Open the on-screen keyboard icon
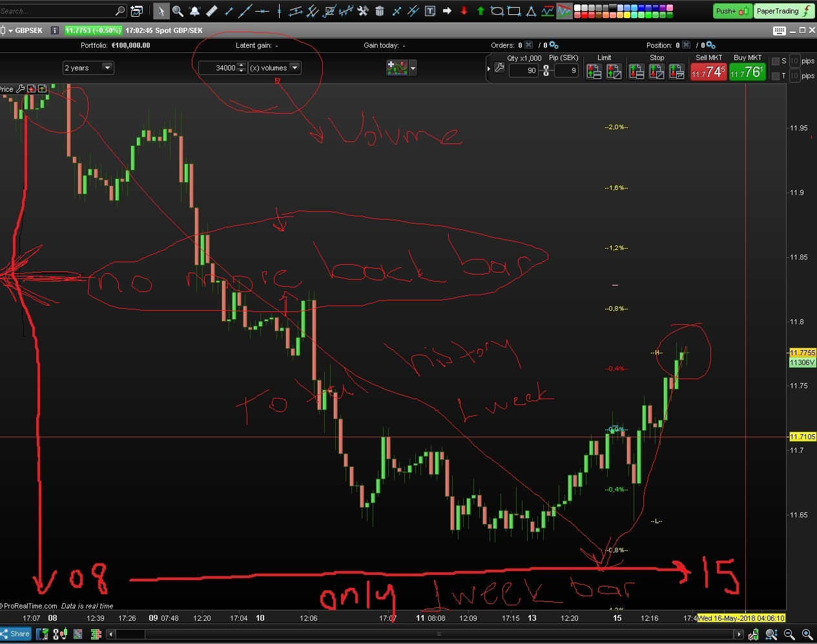This screenshot has height=644, width=817. coord(780,30)
